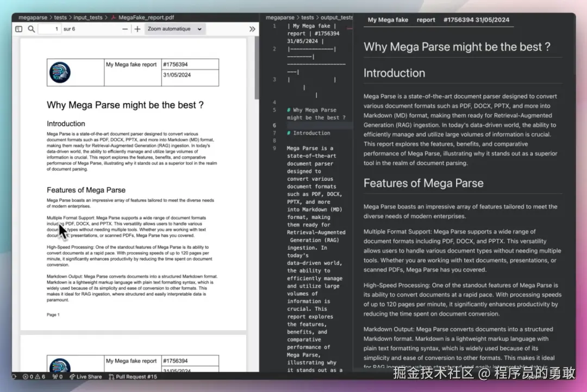Screen dimensions: 587x392
Task: Click the logo image in the first PDF page header
Action: (60, 73)
